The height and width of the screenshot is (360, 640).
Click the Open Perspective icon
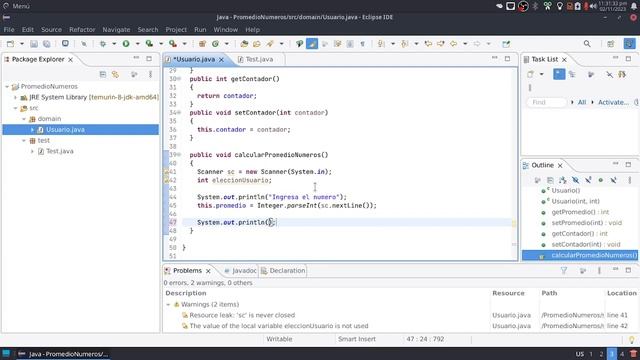(x=611, y=44)
